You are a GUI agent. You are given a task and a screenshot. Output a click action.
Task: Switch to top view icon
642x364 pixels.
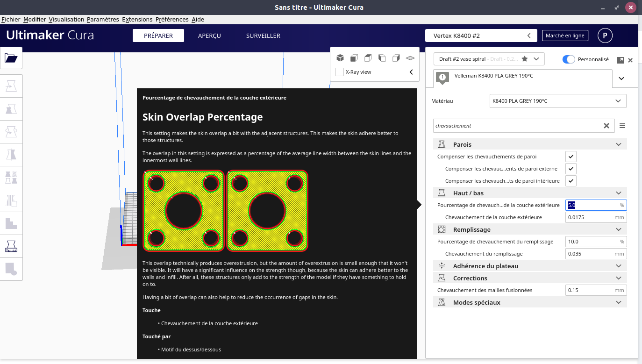368,58
